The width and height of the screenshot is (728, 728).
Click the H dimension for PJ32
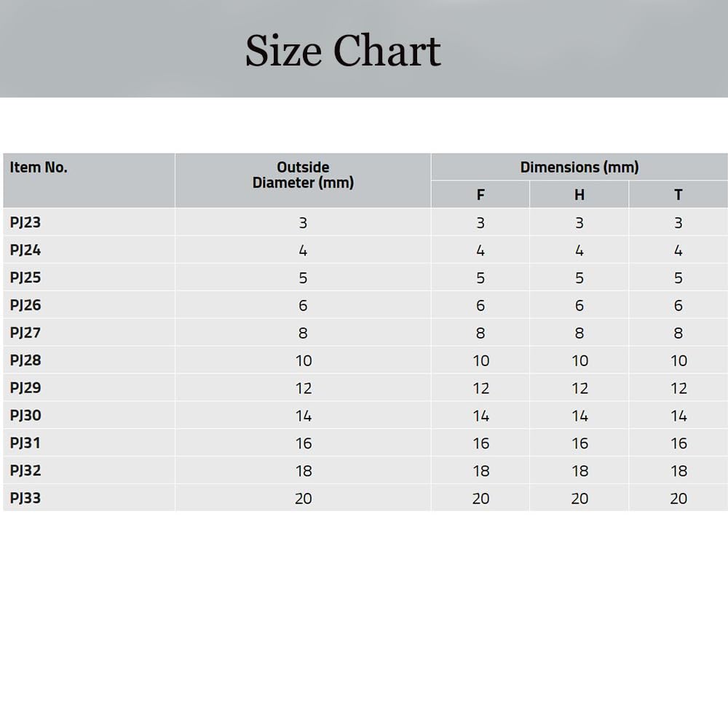(580, 471)
